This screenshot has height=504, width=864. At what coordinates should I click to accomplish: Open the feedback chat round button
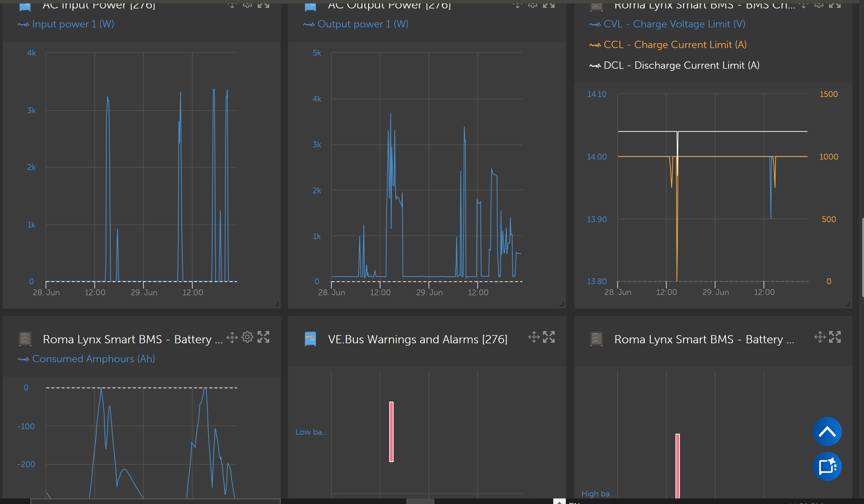[x=827, y=466]
